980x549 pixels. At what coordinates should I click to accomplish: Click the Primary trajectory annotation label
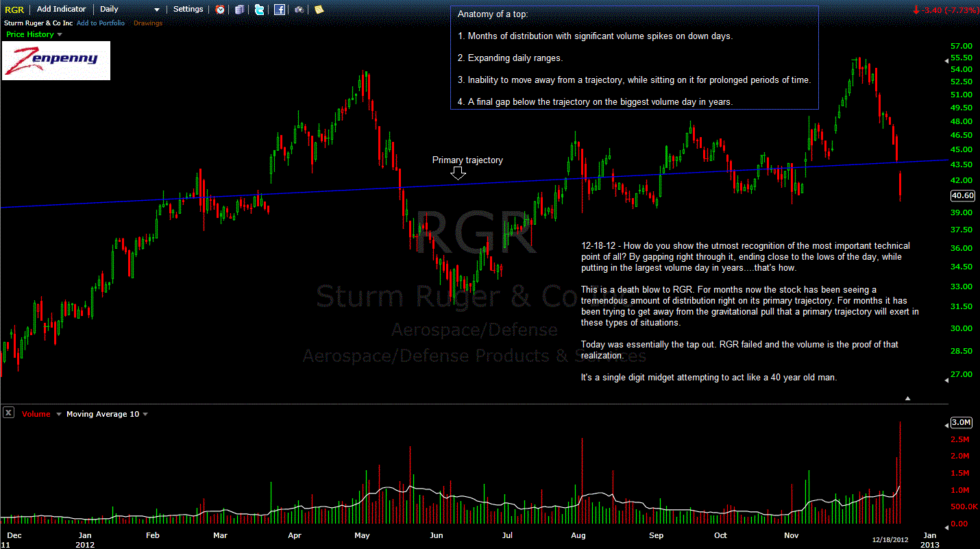point(467,160)
